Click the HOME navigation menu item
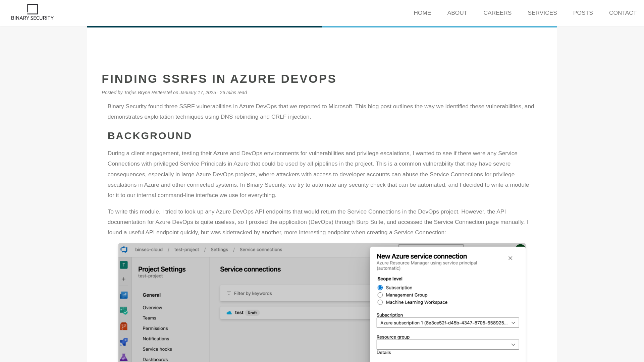 422,13
